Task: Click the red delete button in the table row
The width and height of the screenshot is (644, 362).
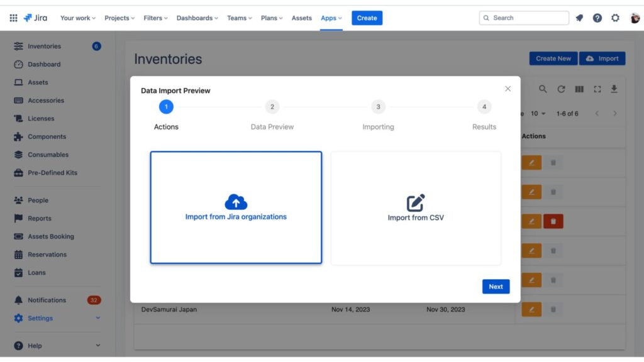Action: 553,221
